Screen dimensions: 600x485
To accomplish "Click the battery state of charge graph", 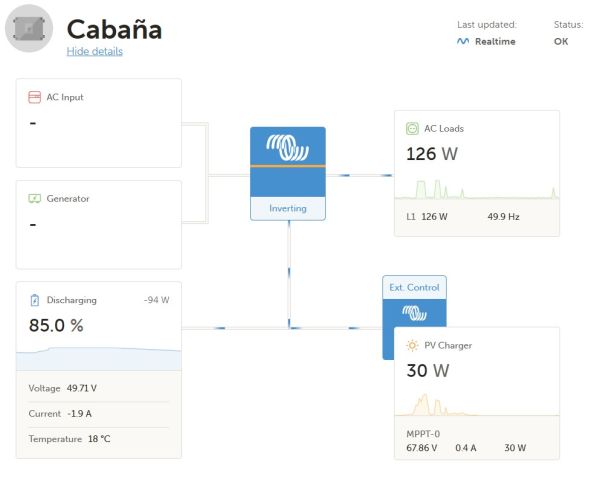I will pos(99,358).
